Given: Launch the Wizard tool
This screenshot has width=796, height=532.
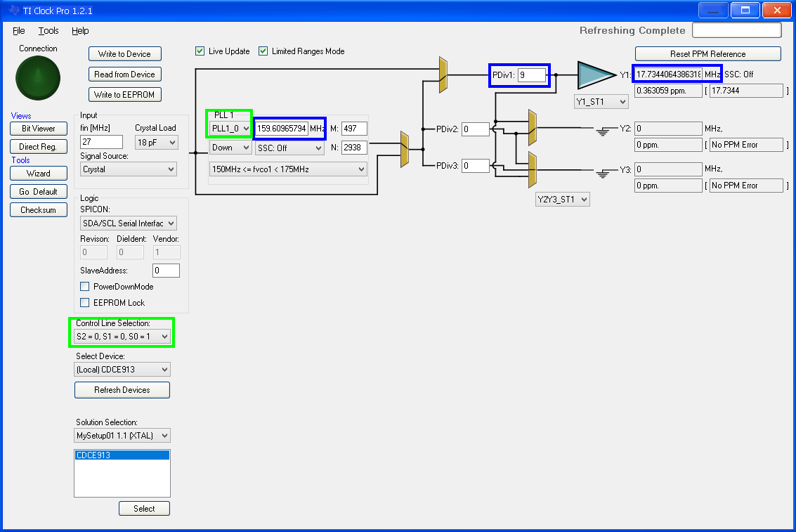Looking at the screenshot, I should pyautogui.click(x=39, y=173).
